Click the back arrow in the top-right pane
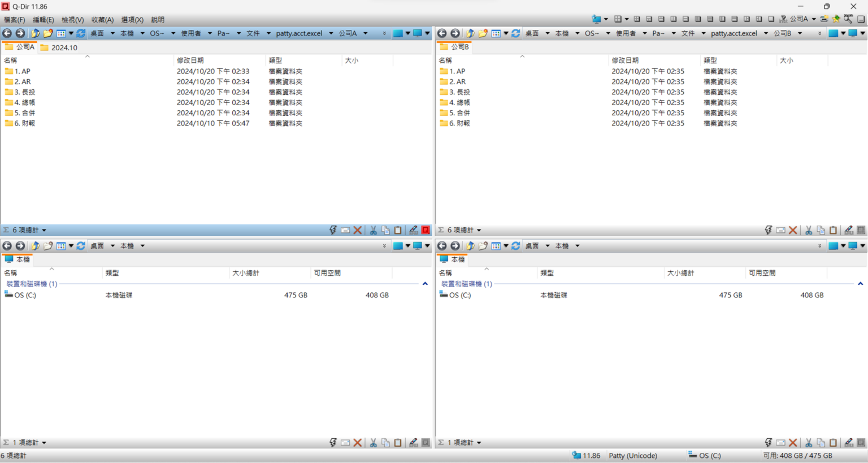868x463 pixels. point(442,33)
